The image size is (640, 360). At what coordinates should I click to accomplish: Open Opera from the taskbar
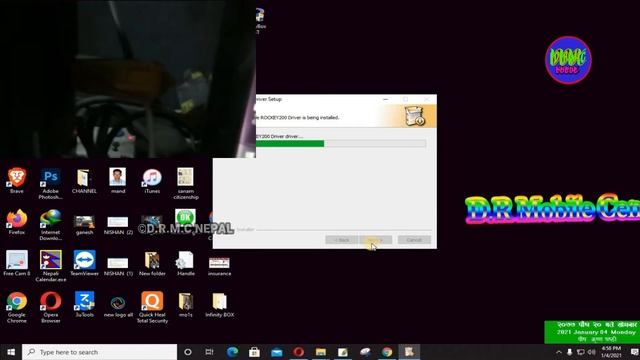point(298,352)
